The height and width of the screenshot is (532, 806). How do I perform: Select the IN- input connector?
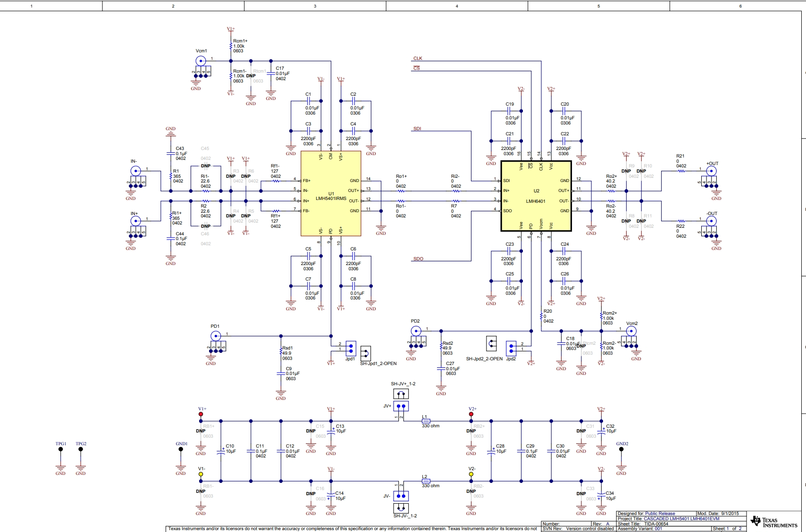(135, 171)
